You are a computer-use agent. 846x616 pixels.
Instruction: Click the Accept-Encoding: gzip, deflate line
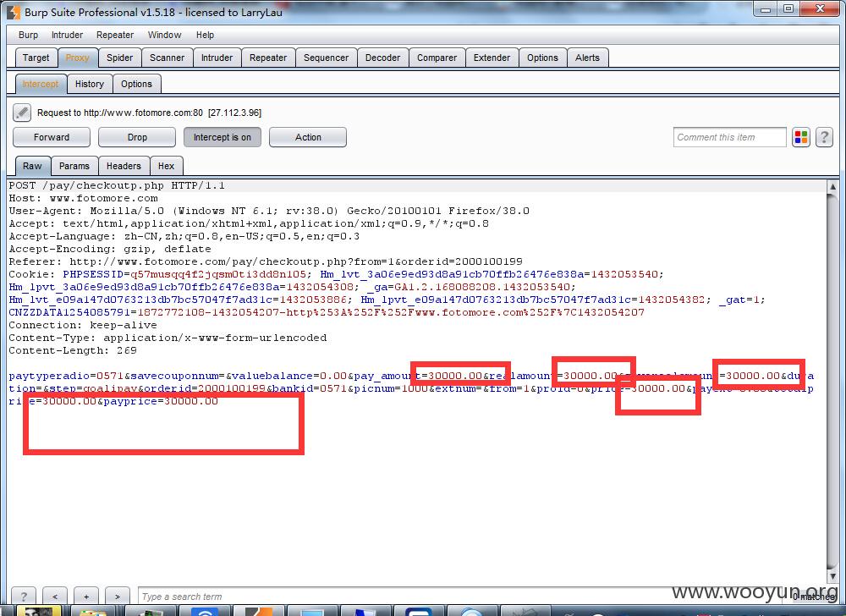tap(109, 250)
